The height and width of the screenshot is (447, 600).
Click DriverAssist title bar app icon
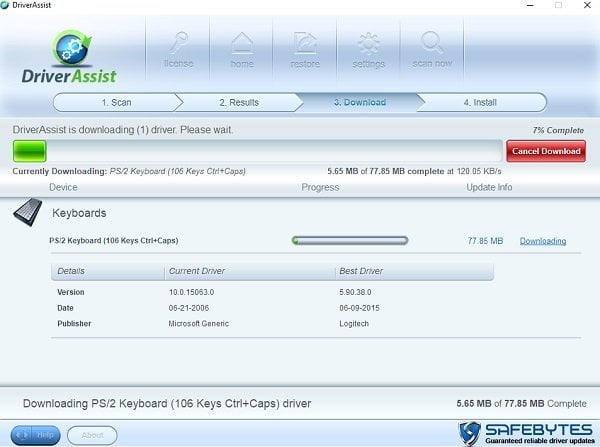[5, 5]
